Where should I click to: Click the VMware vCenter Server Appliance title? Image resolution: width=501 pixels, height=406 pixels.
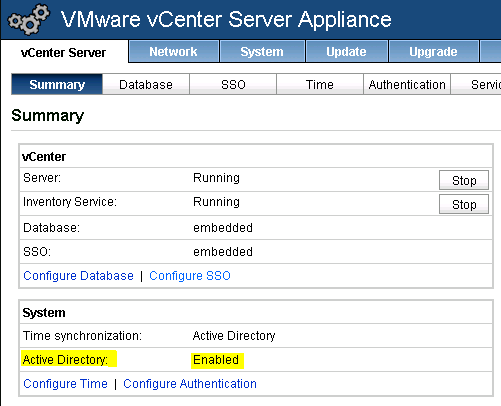click(x=226, y=19)
